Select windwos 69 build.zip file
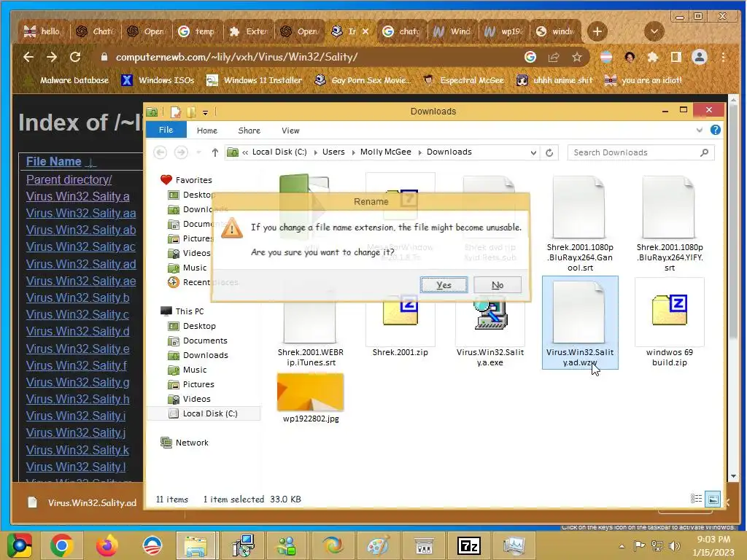The width and height of the screenshot is (747, 560). point(670,324)
